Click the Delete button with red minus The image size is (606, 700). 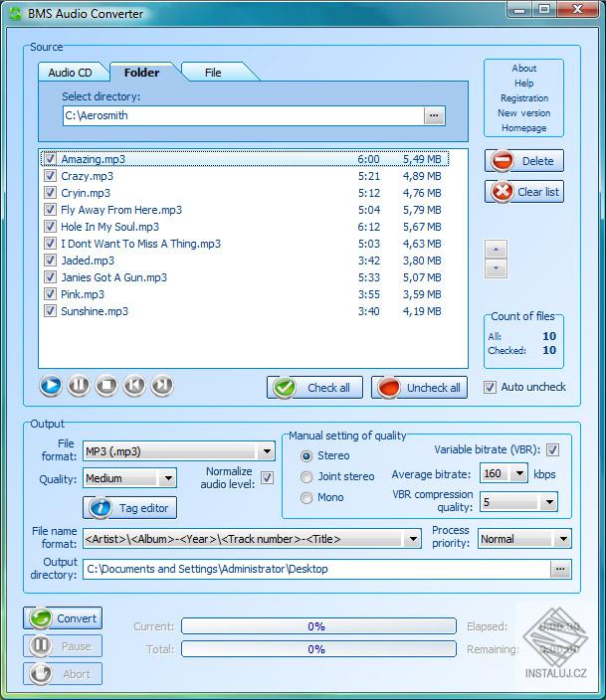coord(524,161)
